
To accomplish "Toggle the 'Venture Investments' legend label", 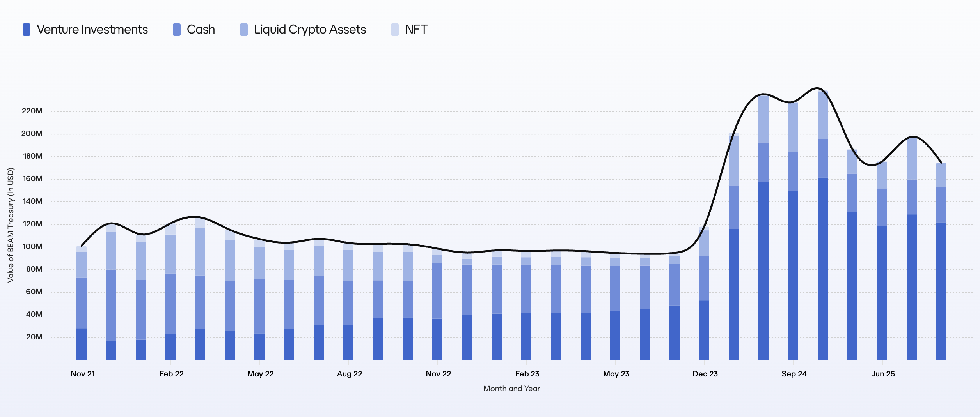I will point(92,29).
